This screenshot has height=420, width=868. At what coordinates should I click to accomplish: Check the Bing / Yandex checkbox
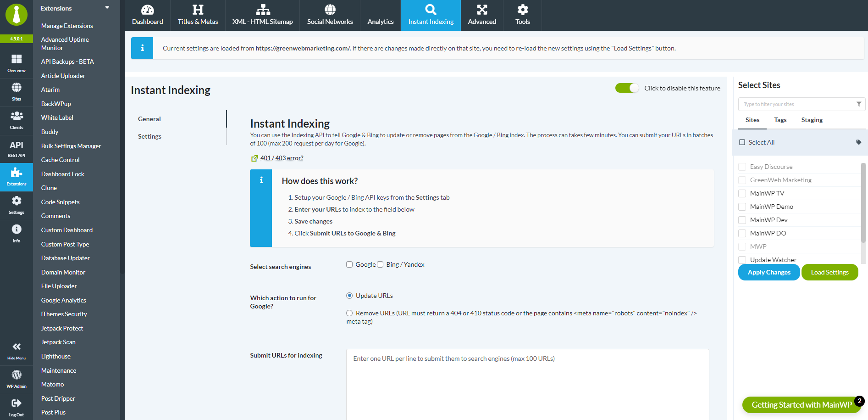coord(380,264)
